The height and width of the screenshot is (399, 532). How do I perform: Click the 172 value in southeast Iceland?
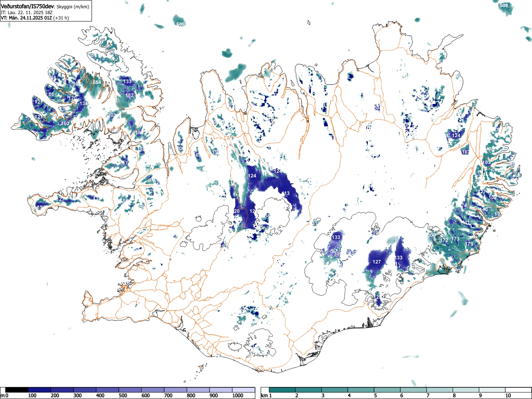[x=444, y=240]
